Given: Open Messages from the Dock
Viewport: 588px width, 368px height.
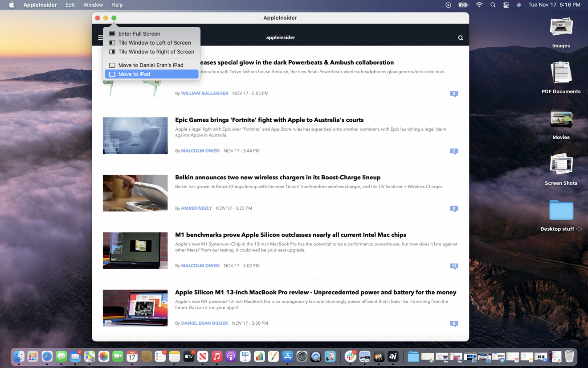Looking at the screenshot, I should 61,356.
